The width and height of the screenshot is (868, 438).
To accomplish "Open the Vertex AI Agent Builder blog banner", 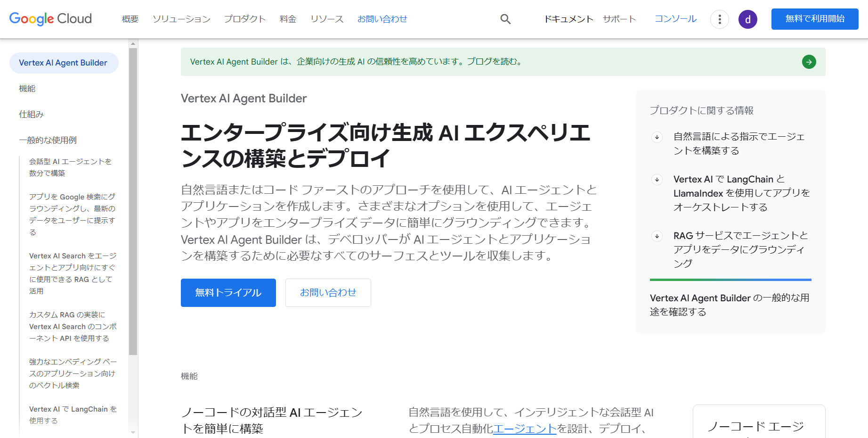I will [x=503, y=62].
